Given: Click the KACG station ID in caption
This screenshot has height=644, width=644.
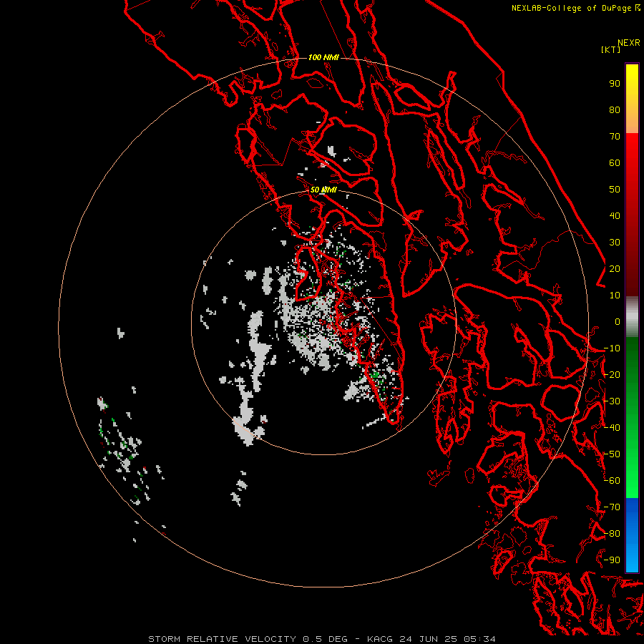Looking at the screenshot, I should pyautogui.click(x=381, y=639).
